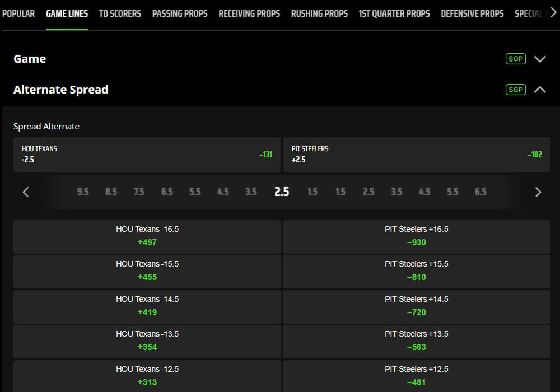Screen dimensions: 560x392
Task: Click the SGP badge beside the Game heading
Action: (515, 59)
